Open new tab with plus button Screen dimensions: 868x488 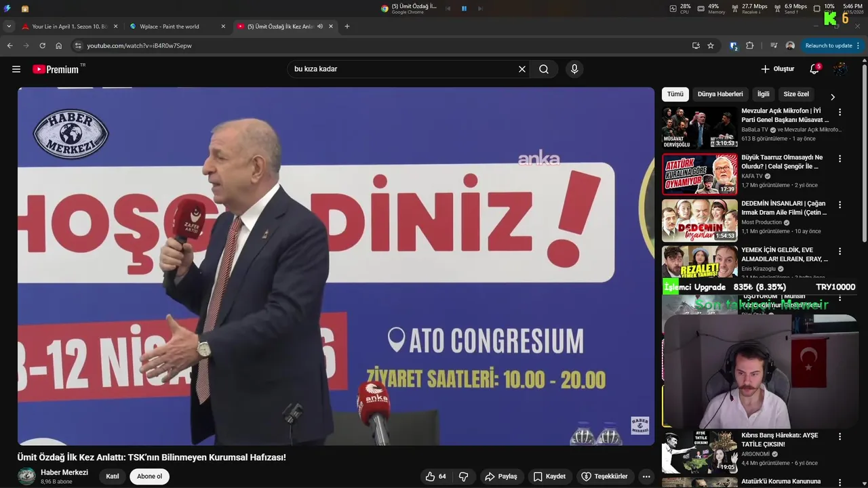pos(347,26)
